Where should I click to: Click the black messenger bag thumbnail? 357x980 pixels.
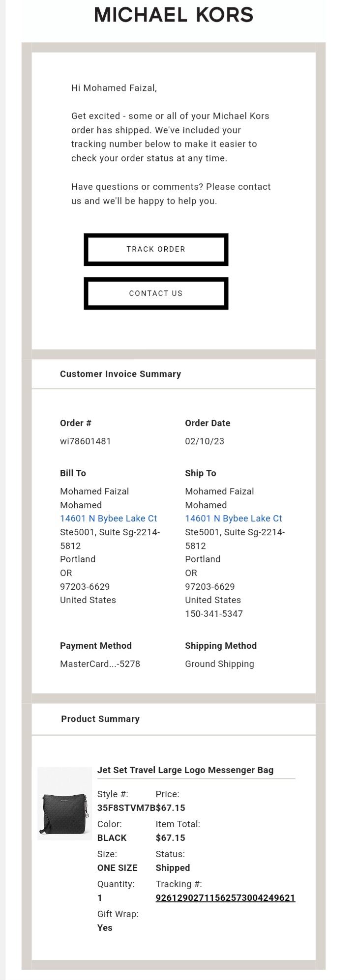(x=64, y=804)
